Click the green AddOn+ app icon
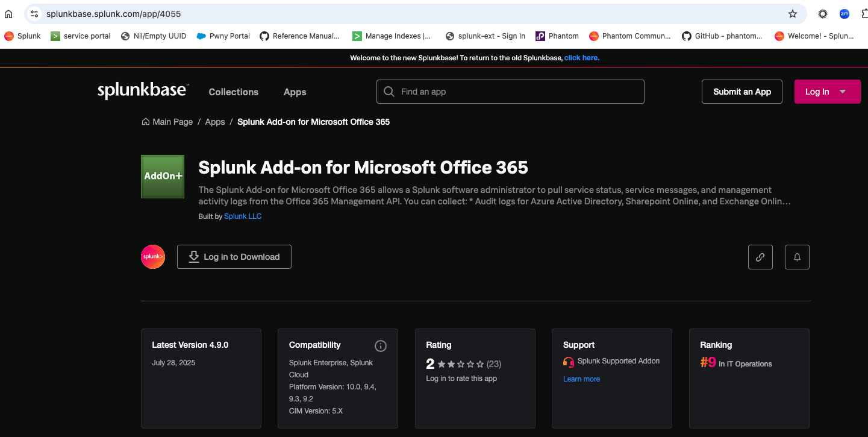The width and height of the screenshot is (868, 437). coord(163,177)
